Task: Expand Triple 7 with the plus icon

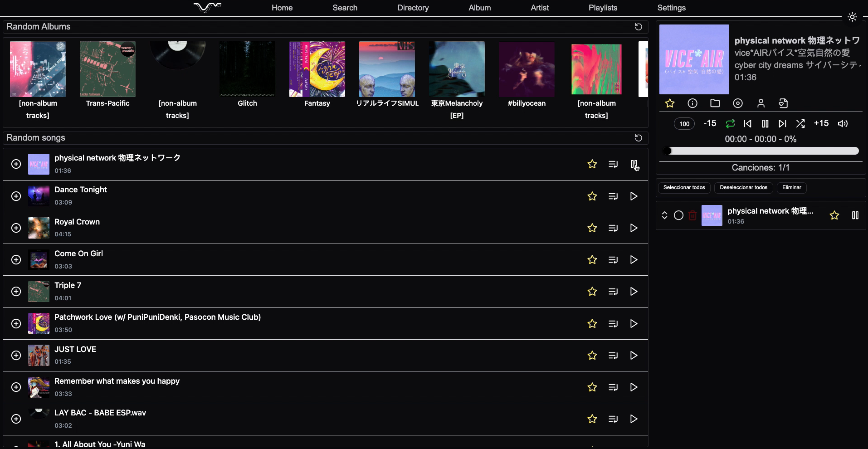Action: click(x=16, y=292)
